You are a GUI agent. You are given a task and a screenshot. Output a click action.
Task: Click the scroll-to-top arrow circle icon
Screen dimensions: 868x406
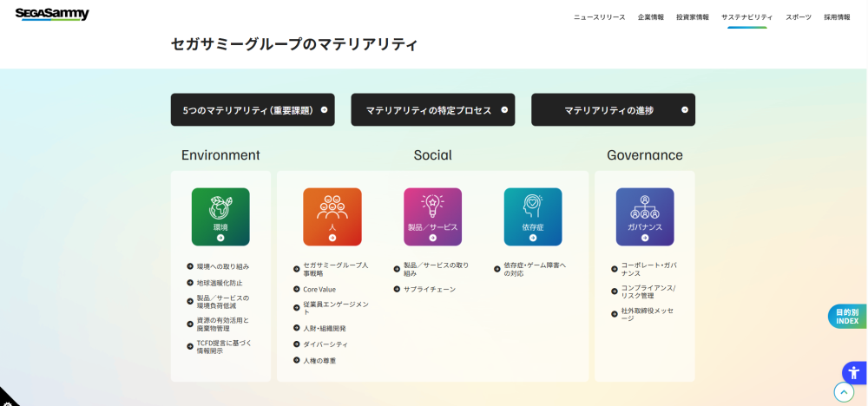pyautogui.click(x=844, y=392)
